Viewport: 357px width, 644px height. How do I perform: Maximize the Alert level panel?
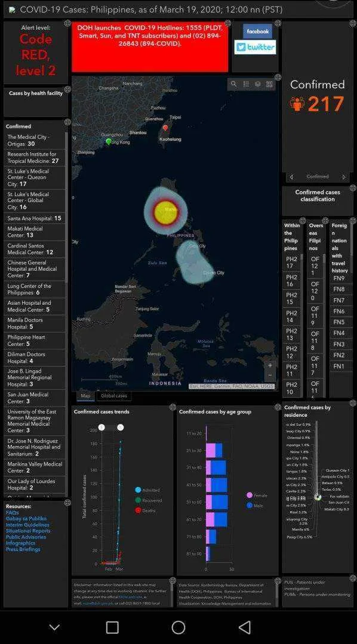[68, 24]
